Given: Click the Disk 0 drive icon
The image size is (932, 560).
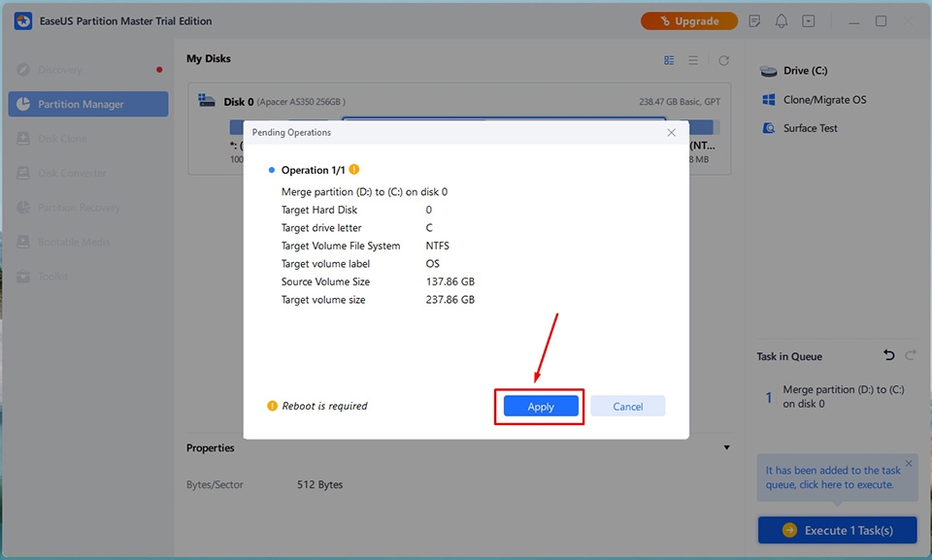Looking at the screenshot, I should coord(206,101).
